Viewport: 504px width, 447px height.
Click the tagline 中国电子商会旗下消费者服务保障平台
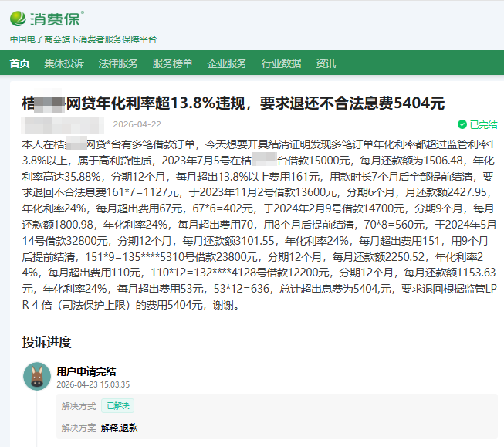click(83, 39)
